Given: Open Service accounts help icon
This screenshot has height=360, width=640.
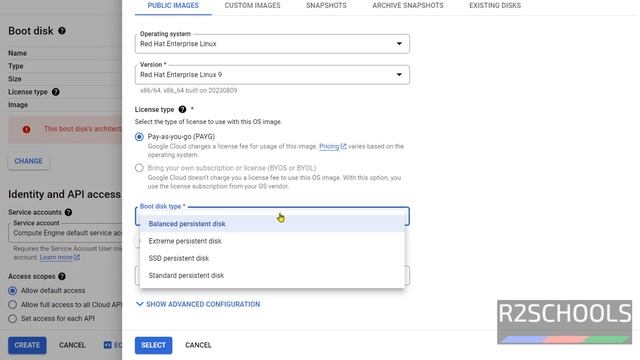Looking at the screenshot, I should [x=68, y=212].
